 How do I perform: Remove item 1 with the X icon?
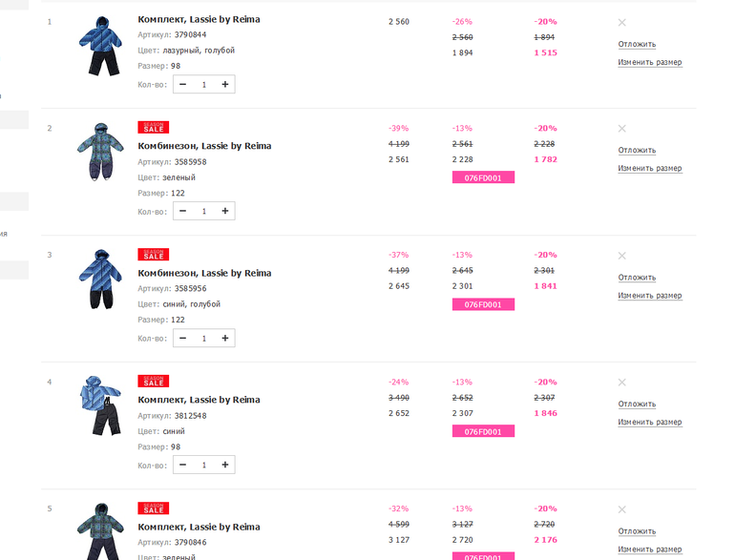click(x=622, y=22)
